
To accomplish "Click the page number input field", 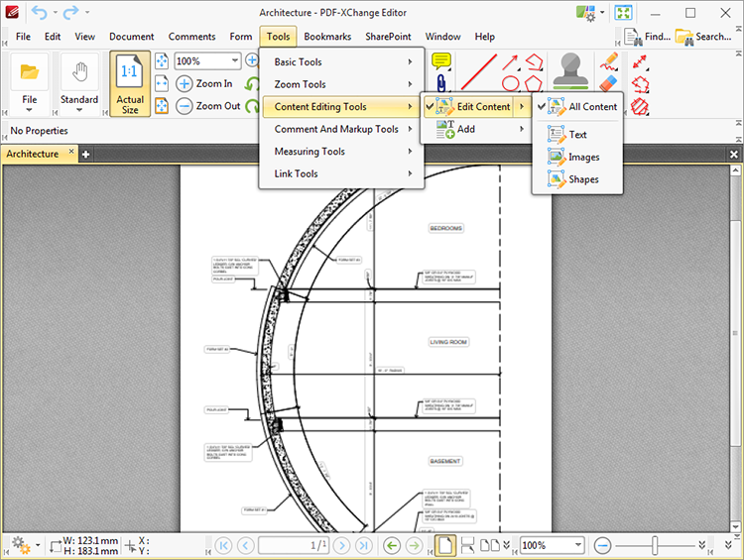I will 294,545.
